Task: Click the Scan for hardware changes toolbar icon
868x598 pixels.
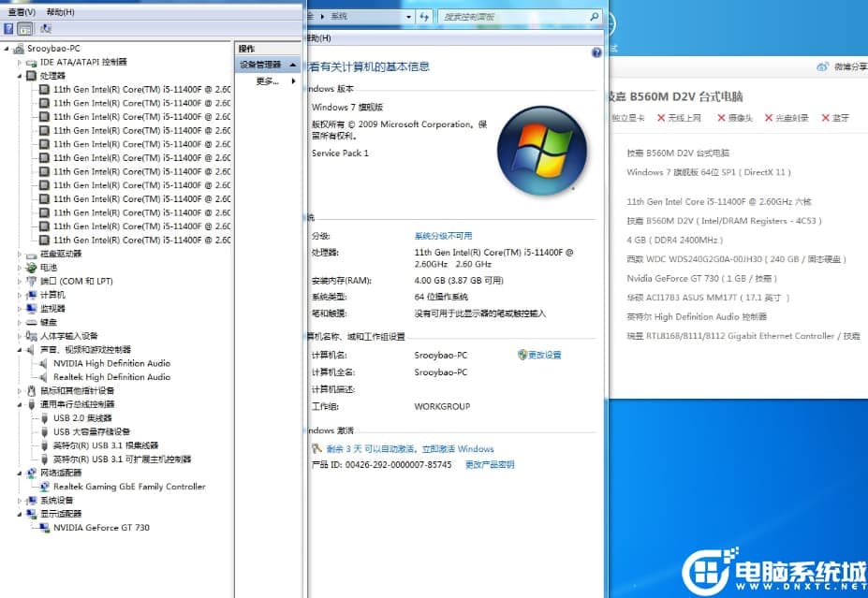Action: tap(45, 28)
